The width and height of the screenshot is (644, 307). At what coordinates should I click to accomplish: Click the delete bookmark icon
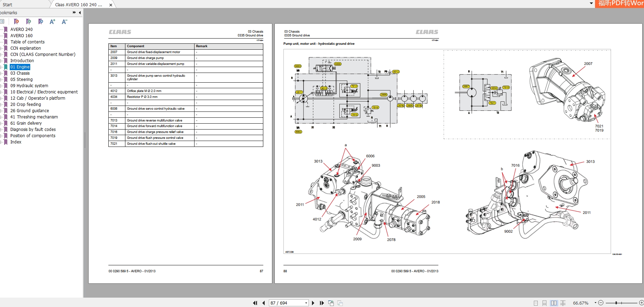16,22
